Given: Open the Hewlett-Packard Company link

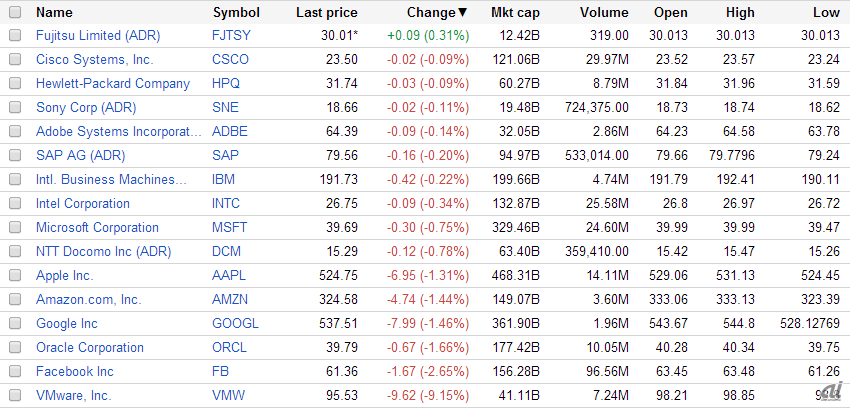Looking at the screenshot, I should [112, 83].
